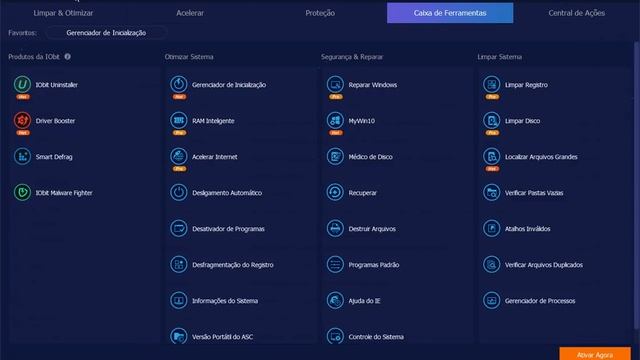Image resolution: width=640 pixels, height=360 pixels.
Task: Click the 'Atalhos Inválidos' text
Action: click(x=527, y=229)
